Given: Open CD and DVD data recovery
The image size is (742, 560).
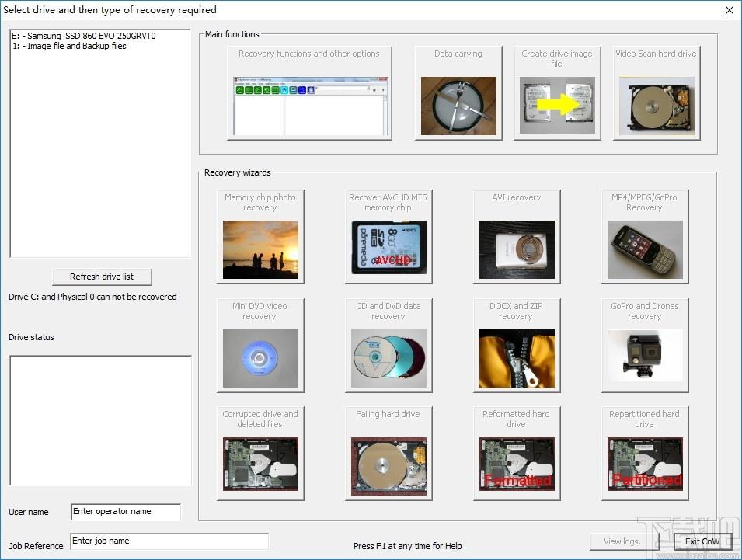Looking at the screenshot, I should [x=388, y=346].
